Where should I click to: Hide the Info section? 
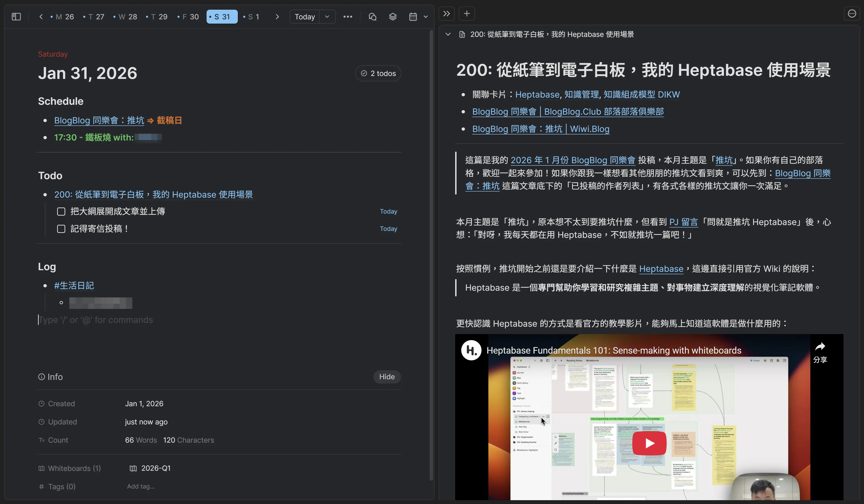click(x=387, y=377)
